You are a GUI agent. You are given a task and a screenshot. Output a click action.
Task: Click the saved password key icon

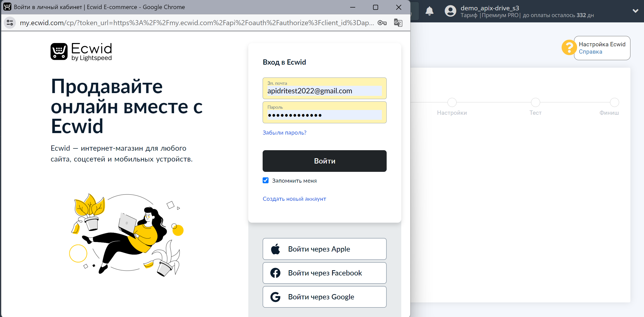(x=382, y=23)
